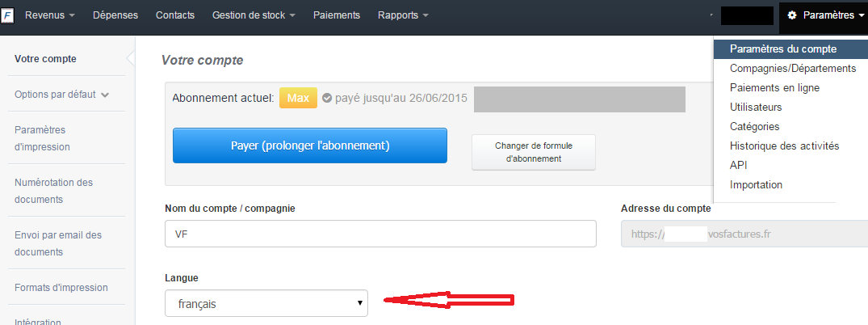Image resolution: width=868 pixels, height=325 pixels.
Task: Open the Contacts page
Action: (x=175, y=15)
